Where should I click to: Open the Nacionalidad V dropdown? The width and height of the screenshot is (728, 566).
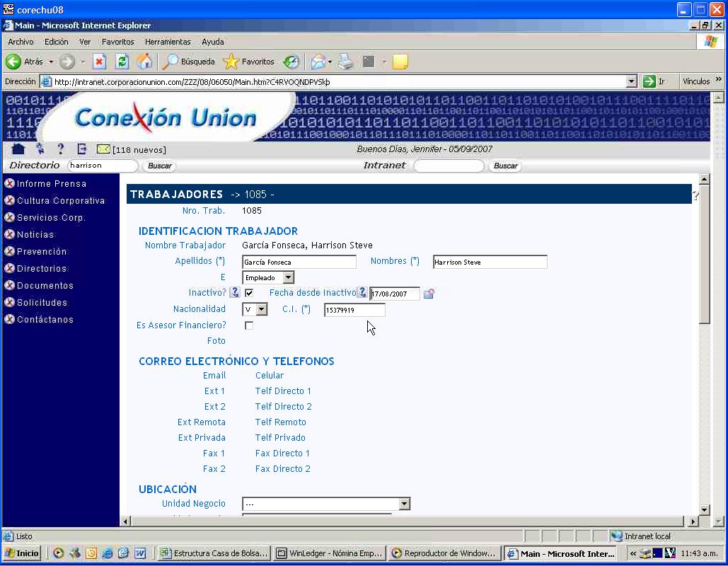255,309
